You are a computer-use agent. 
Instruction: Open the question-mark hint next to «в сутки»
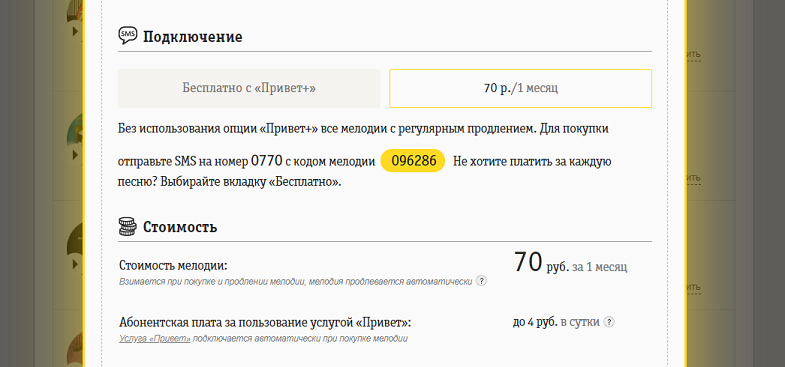pyautogui.click(x=608, y=322)
